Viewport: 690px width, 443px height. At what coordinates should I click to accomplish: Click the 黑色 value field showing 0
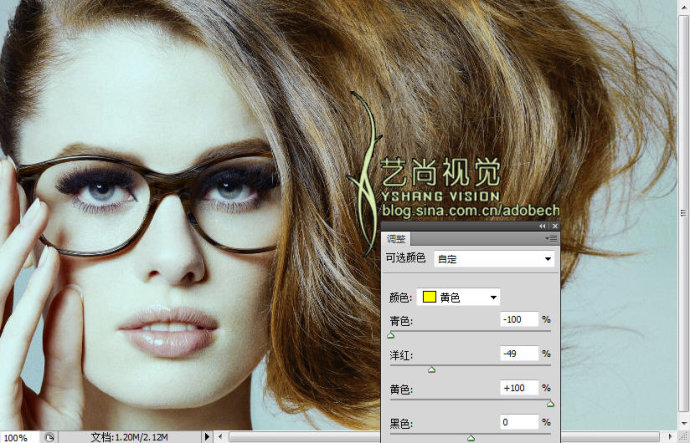coord(519,422)
